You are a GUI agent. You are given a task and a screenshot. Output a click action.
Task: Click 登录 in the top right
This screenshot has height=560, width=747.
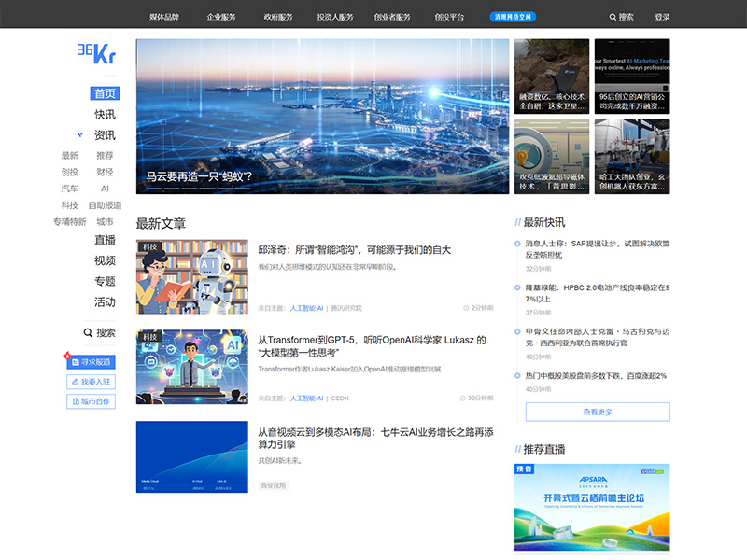662,17
